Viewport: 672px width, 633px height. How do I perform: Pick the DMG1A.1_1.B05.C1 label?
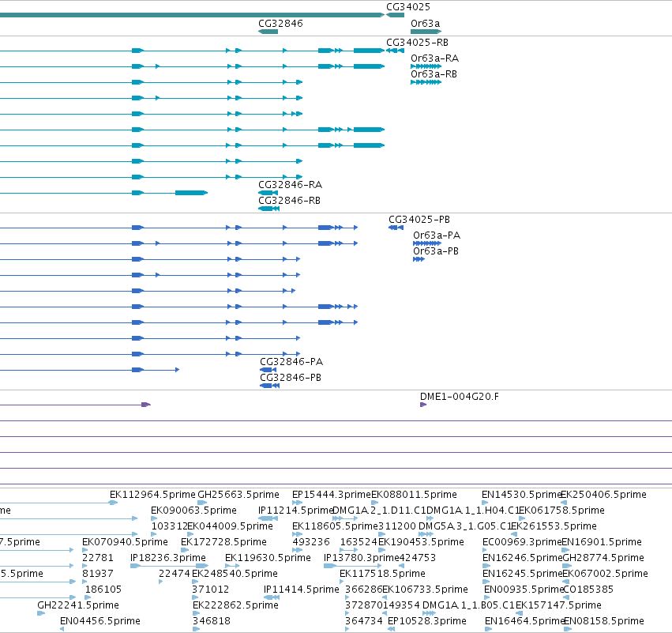tap(468, 605)
